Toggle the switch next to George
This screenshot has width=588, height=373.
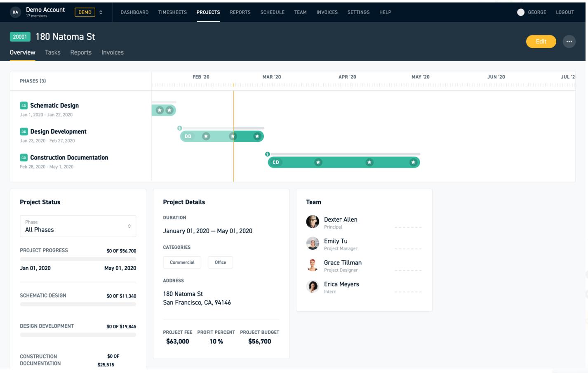coord(521,12)
